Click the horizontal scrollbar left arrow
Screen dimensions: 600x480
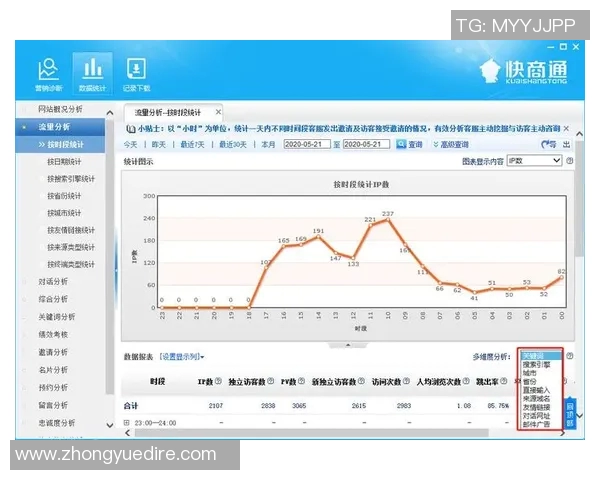[128, 433]
